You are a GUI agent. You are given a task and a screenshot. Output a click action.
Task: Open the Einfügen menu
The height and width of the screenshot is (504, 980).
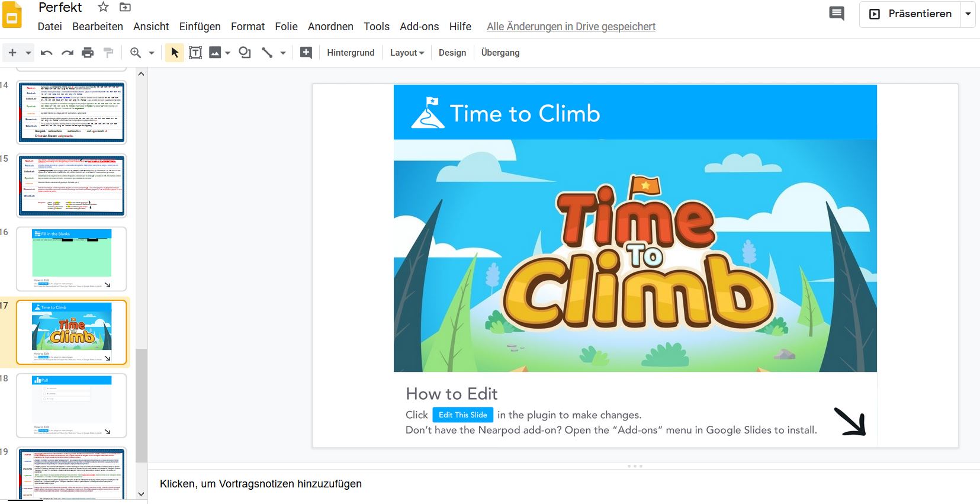click(x=200, y=27)
